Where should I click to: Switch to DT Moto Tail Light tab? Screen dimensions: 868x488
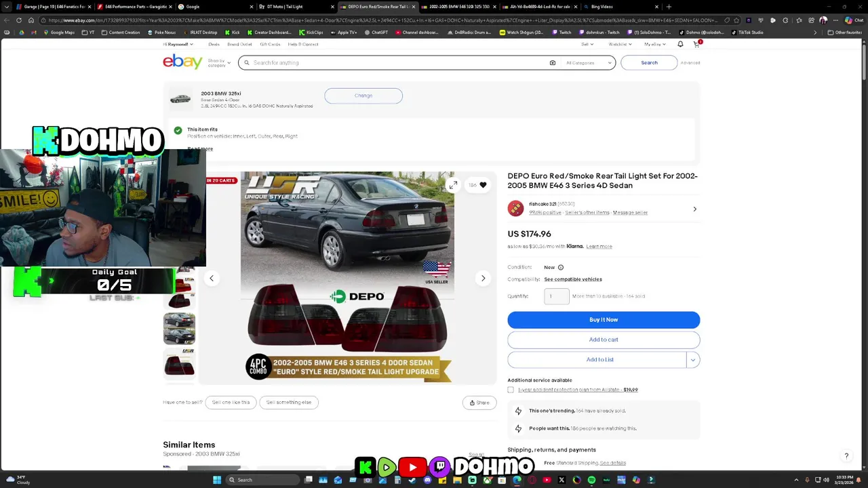pos(296,7)
